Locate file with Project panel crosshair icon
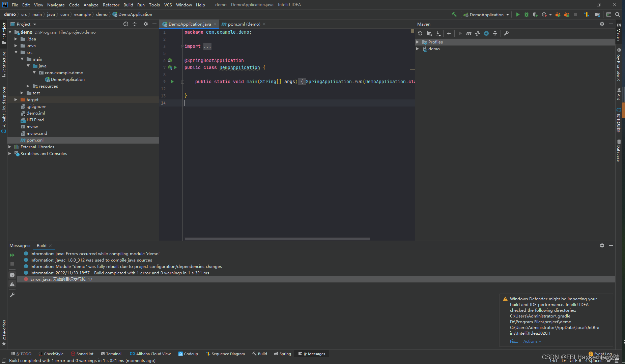The height and width of the screenshot is (364, 625). pos(126,24)
